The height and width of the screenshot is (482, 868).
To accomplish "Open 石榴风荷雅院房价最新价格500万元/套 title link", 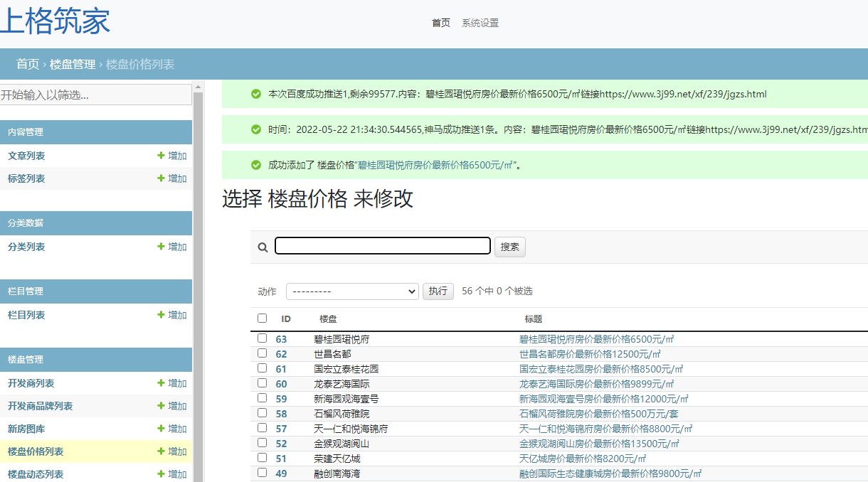I will point(599,414).
